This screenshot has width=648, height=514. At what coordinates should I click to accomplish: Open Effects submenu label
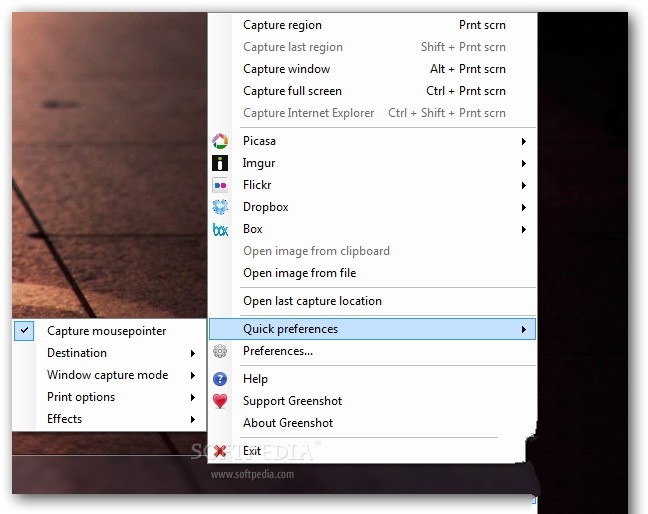64,419
